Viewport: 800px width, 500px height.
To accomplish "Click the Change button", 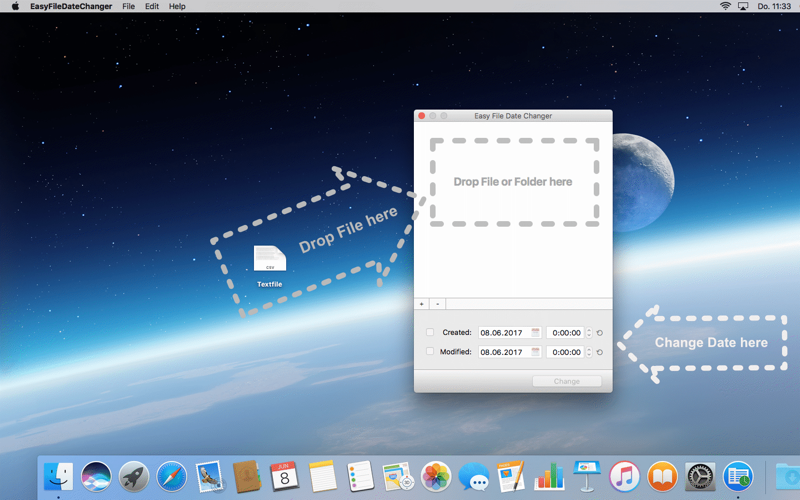I will pyautogui.click(x=567, y=381).
